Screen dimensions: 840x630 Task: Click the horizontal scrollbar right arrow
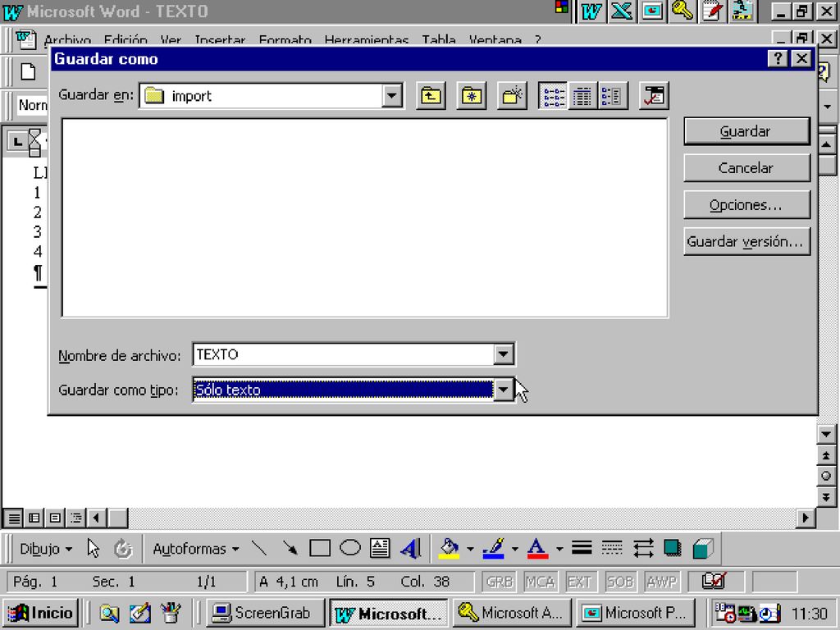pyautogui.click(x=806, y=518)
